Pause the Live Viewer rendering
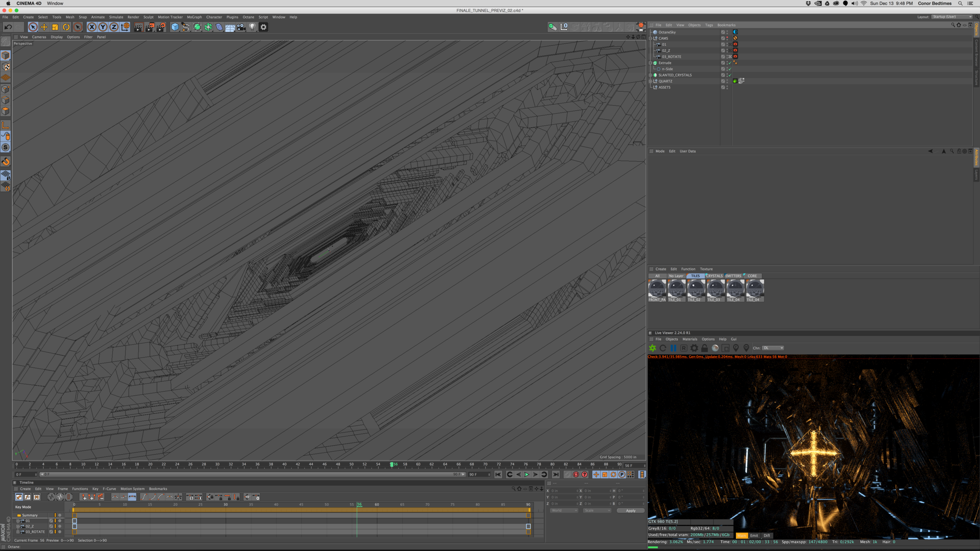The image size is (980, 551). point(673,348)
